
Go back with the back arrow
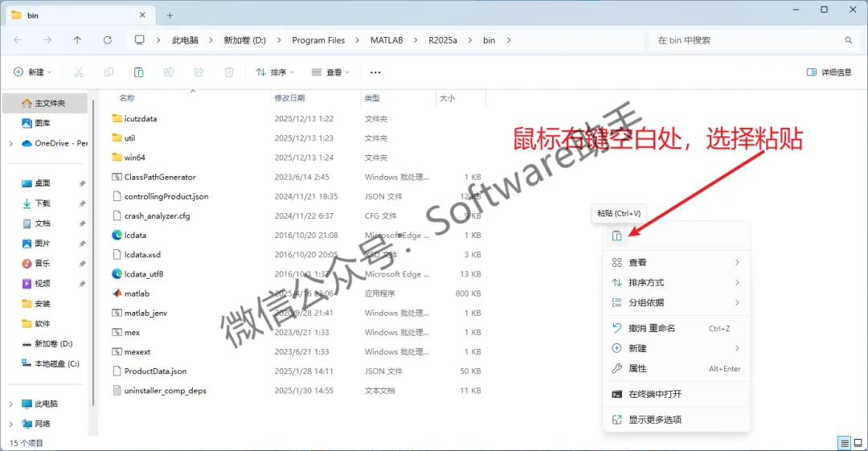[x=18, y=40]
